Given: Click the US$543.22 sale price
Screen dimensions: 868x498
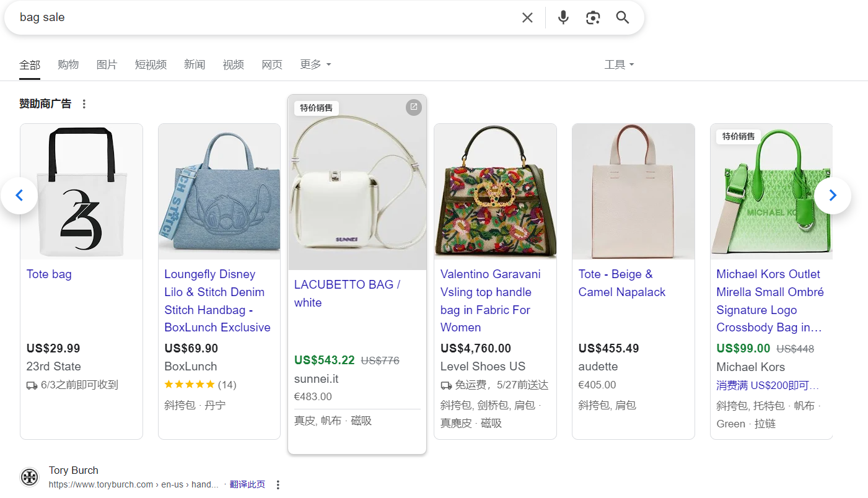Looking at the screenshot, I should (x=325, y=360).
